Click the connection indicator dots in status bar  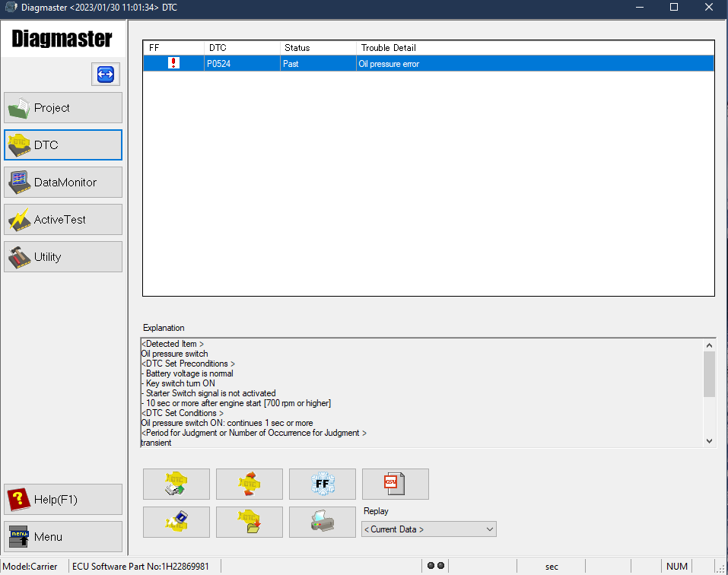[x=435, y=566]
